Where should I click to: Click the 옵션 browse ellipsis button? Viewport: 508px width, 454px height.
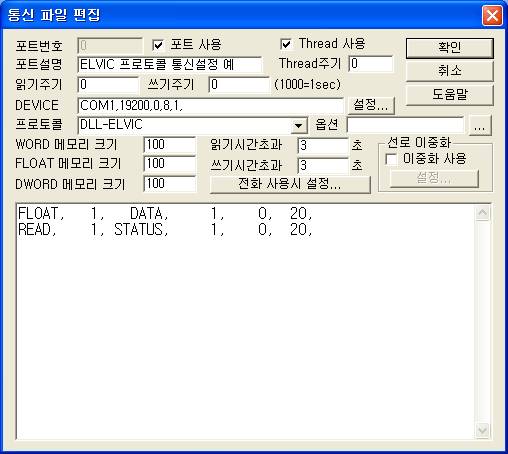(480, 125)
